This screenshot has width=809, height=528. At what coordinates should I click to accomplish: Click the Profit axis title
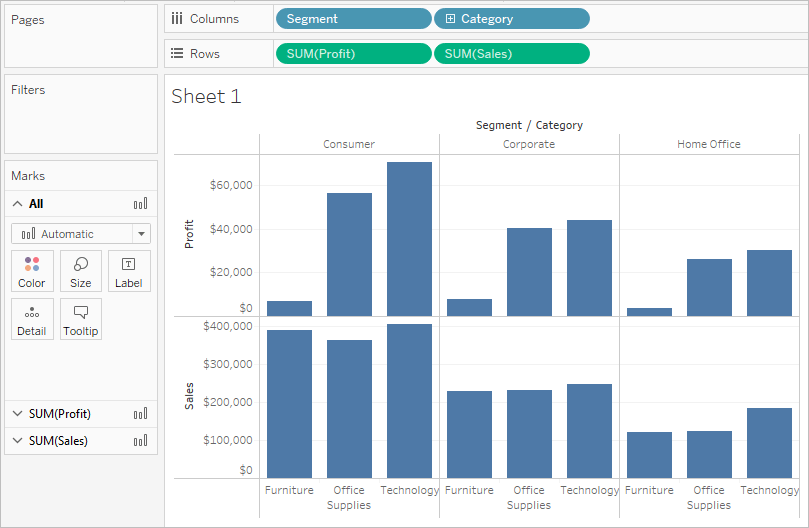point(189,234)
